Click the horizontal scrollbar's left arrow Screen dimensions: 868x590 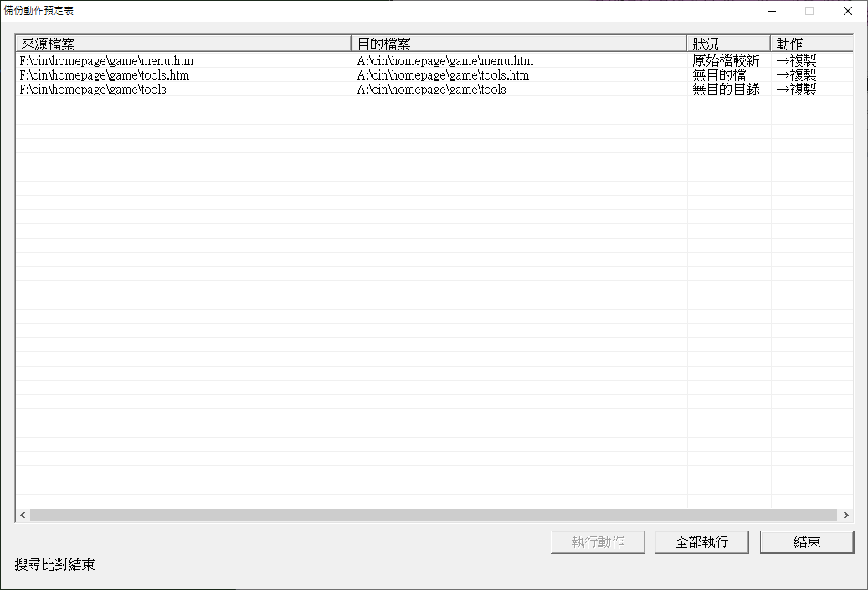point(23,516)
